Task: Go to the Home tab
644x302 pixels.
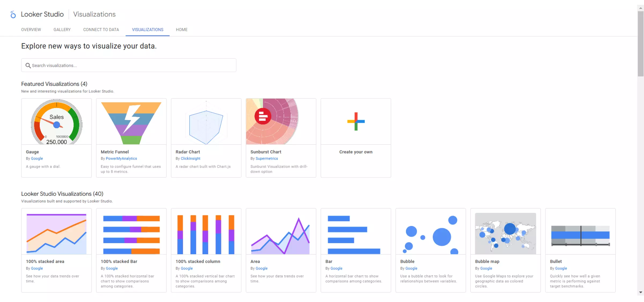Action: click(182, 30)
